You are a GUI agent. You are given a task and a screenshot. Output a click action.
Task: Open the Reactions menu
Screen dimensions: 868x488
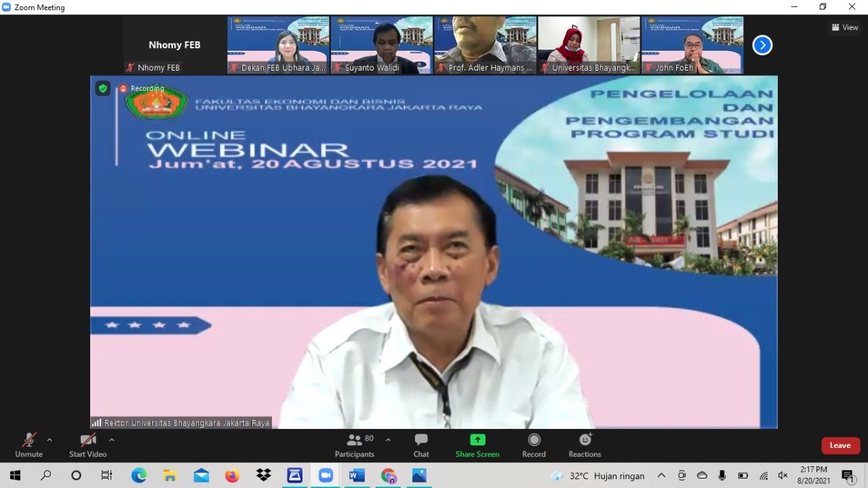click(x=585, y=445)
